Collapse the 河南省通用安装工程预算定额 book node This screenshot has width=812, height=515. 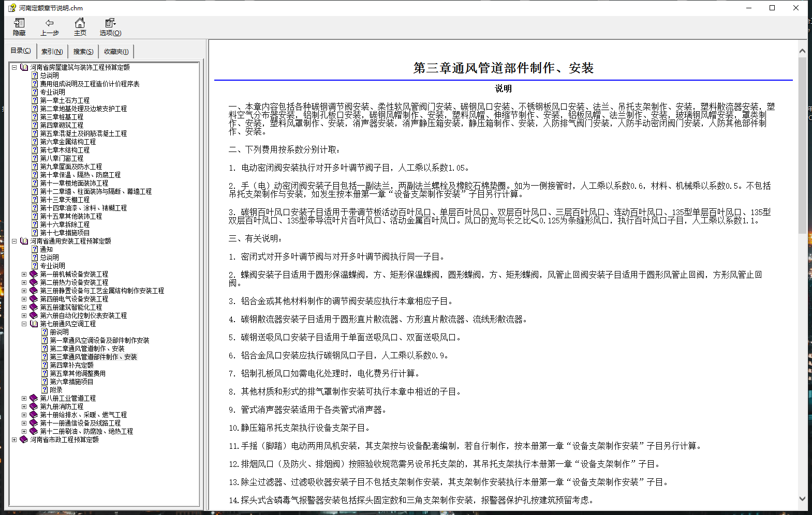tap(14, 241)
